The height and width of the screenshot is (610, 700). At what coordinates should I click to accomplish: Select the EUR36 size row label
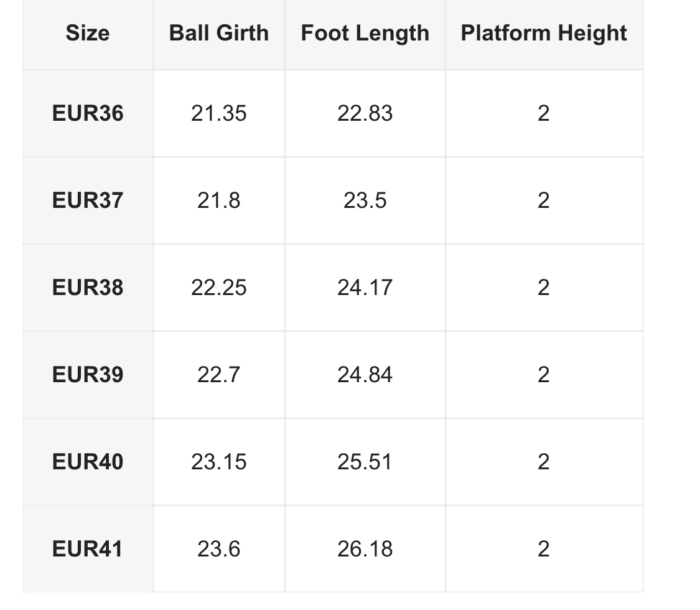88,113
